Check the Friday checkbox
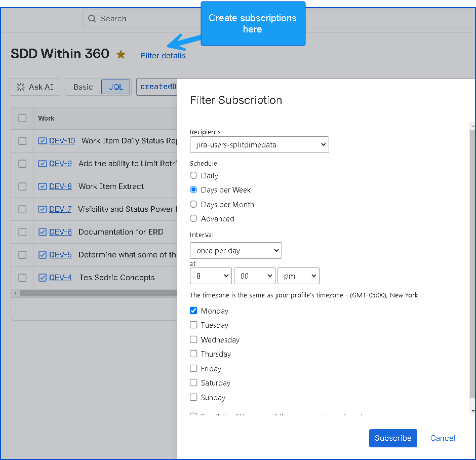 193,368
